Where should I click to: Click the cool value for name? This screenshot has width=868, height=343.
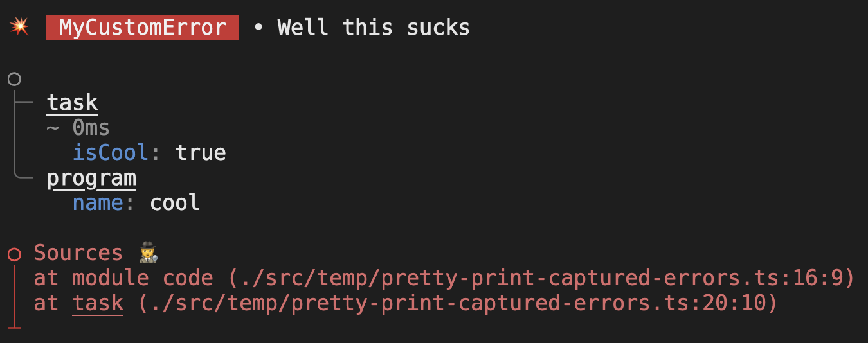[x=175, y=203]
